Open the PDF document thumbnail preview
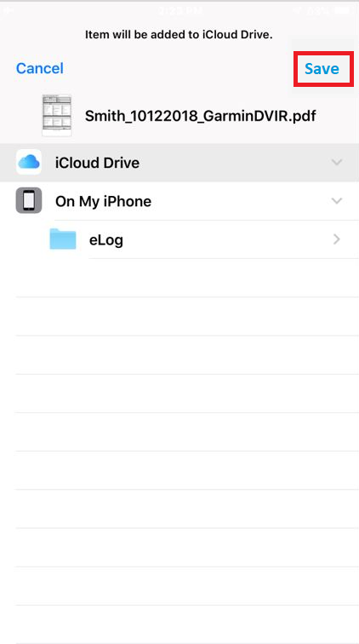Image resolution: width=359 pixels, height=644 pixels. [x=57, y=115]
